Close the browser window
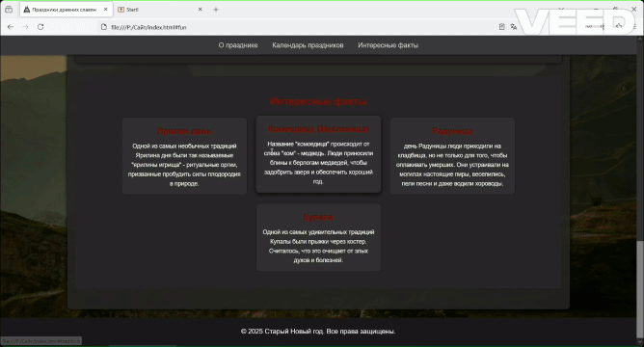 634,9
